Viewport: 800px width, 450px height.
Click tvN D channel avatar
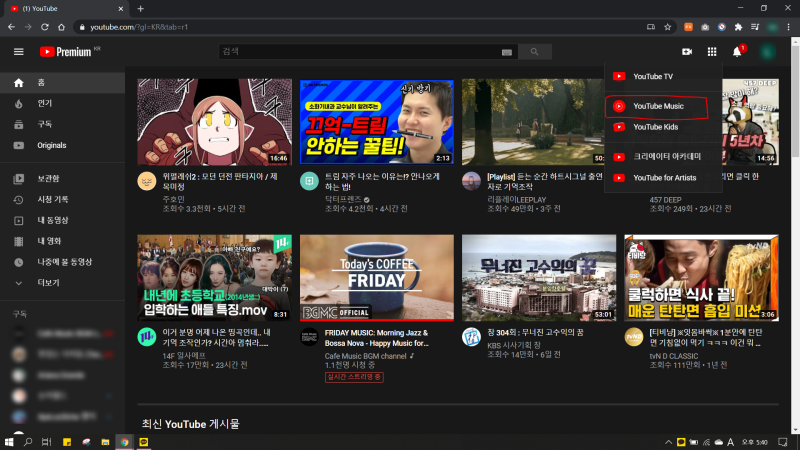pos(634,337)
